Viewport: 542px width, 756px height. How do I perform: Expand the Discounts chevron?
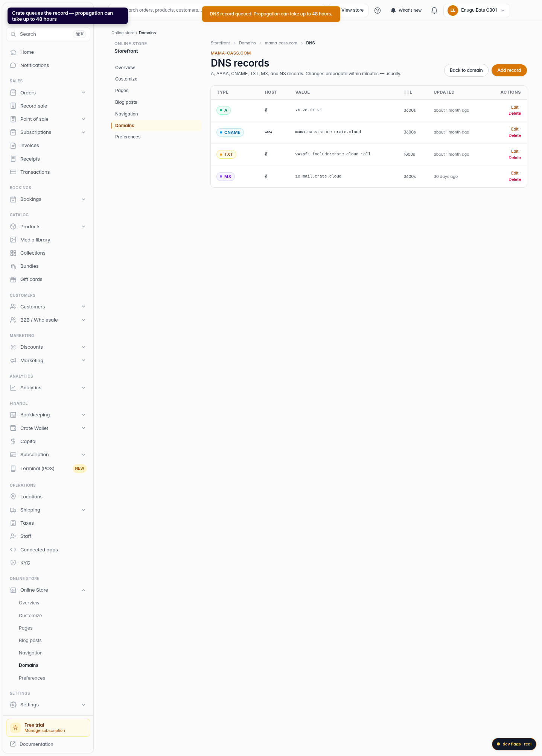point(84,347)
